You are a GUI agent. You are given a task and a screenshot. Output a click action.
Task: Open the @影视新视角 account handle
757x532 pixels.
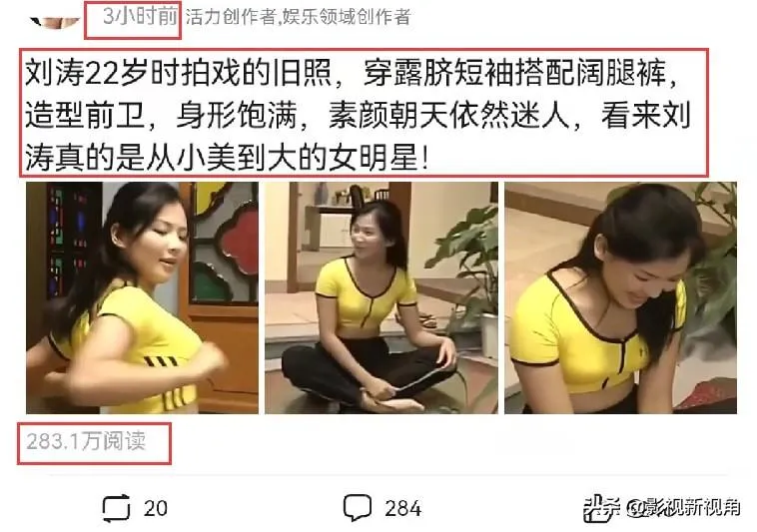point(683,507)
